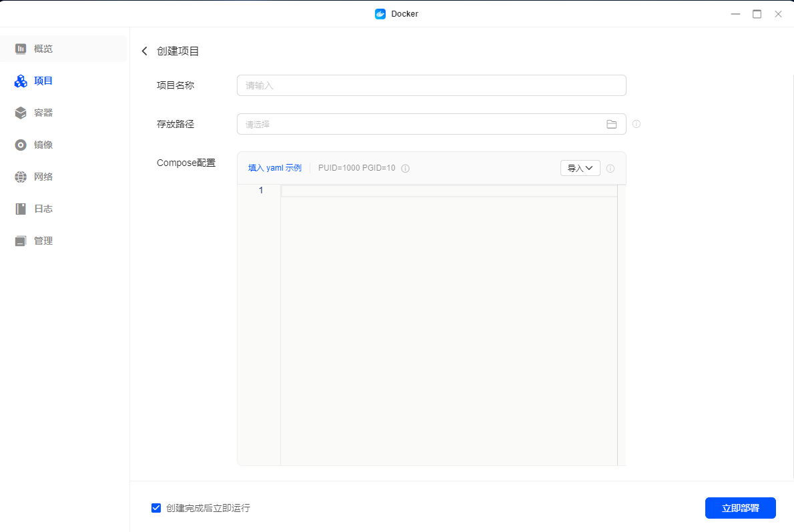Click the PUID=1000 PGID=10 info icon
Viewport: 794px width, 532px height.
pos(406,168)
